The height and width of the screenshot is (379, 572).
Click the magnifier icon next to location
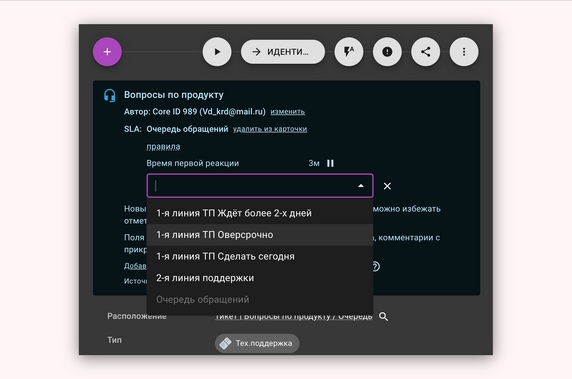click(383, 316)
